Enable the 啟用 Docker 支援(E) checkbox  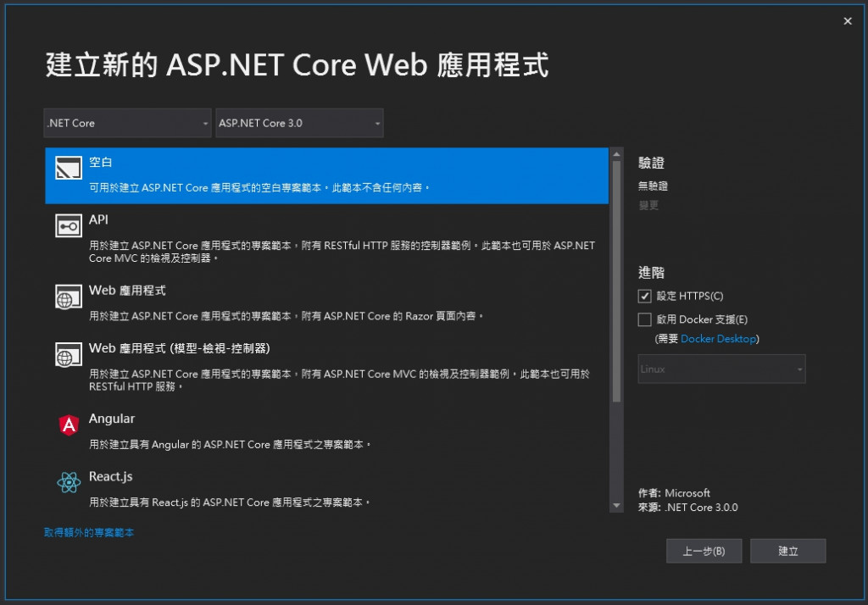[x=644, y=319]
